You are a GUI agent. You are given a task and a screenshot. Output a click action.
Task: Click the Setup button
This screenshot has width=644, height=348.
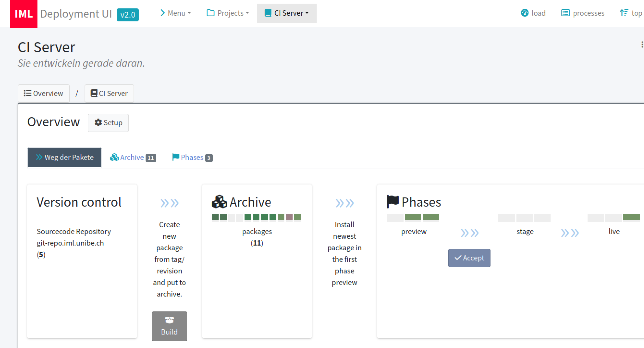click(x=108, y=123)
